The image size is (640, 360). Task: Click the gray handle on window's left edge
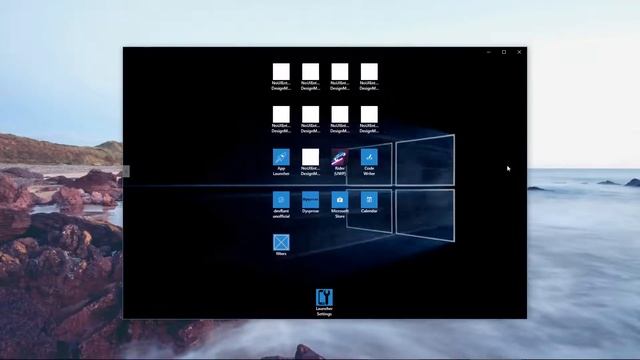(126, 171)
